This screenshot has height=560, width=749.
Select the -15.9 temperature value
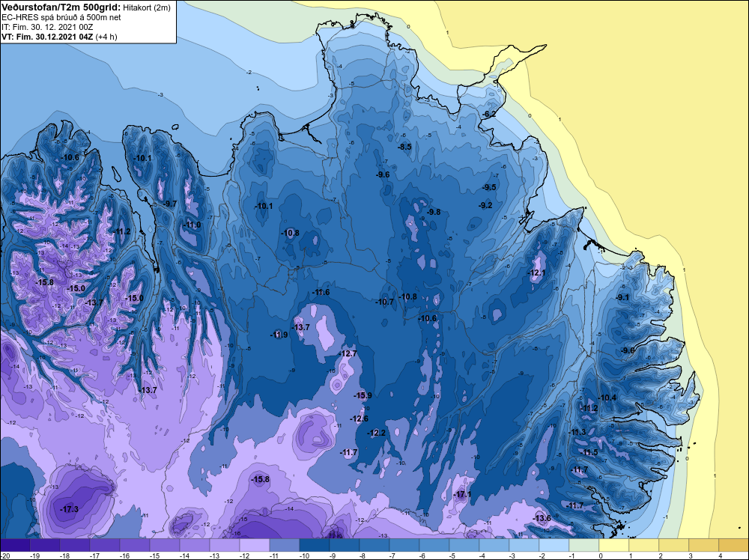coord(363,396)
